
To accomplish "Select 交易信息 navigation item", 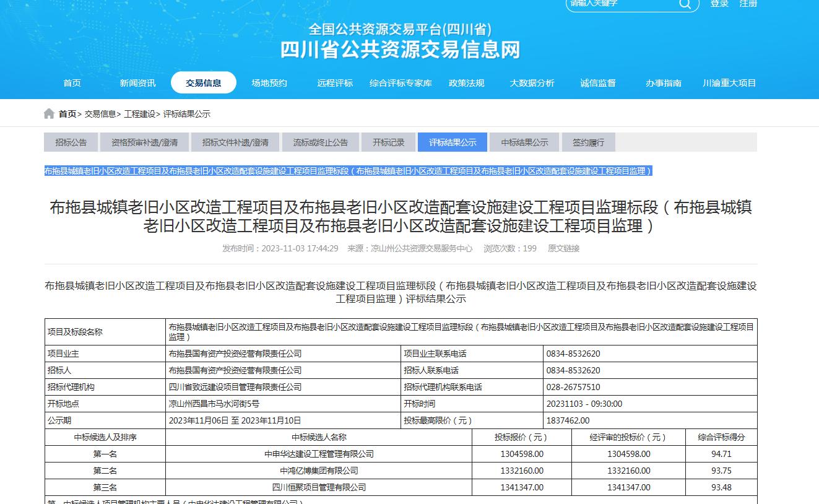I will (x=204, y=83).
